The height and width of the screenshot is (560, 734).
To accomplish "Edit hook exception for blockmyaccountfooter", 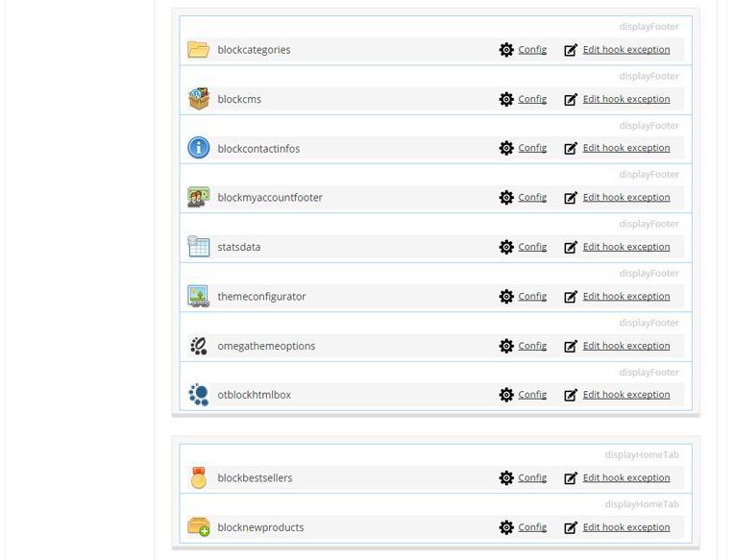I will [x=626, y=198].
